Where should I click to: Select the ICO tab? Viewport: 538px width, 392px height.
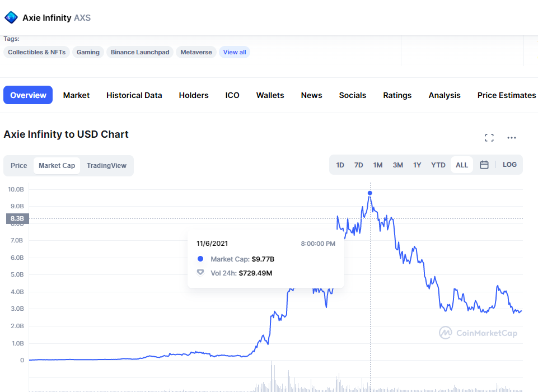tap(232, 95)
